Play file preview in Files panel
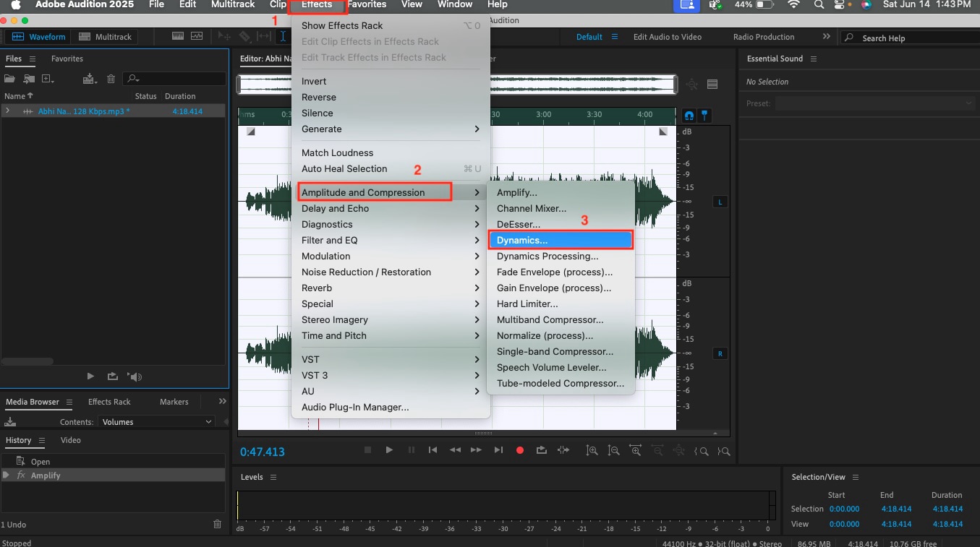The height and width of the screenshot is (547, 980). 90,376
